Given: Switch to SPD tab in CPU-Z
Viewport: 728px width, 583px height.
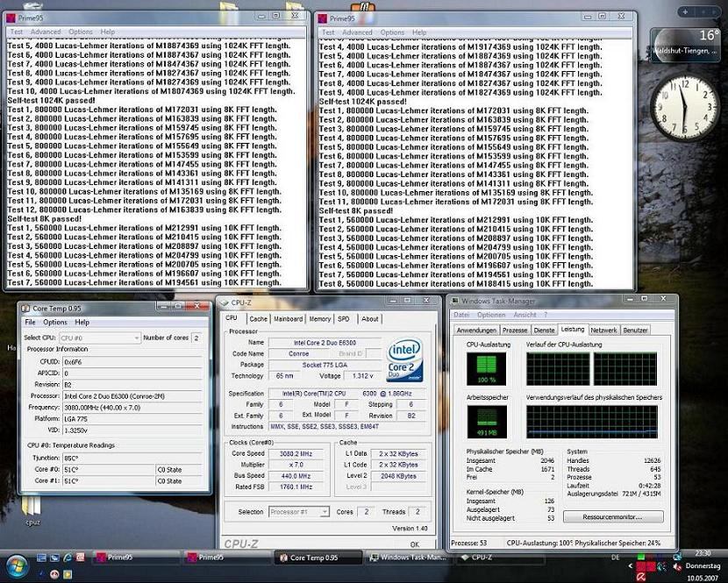Looking at the screenshot, I should click(344, 319).
